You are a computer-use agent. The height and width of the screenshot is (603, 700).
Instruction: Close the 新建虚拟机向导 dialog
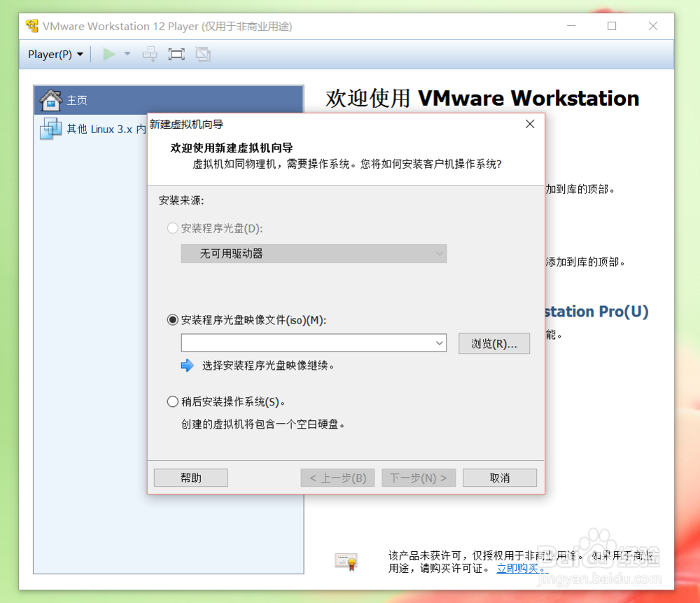pos(530,124)
